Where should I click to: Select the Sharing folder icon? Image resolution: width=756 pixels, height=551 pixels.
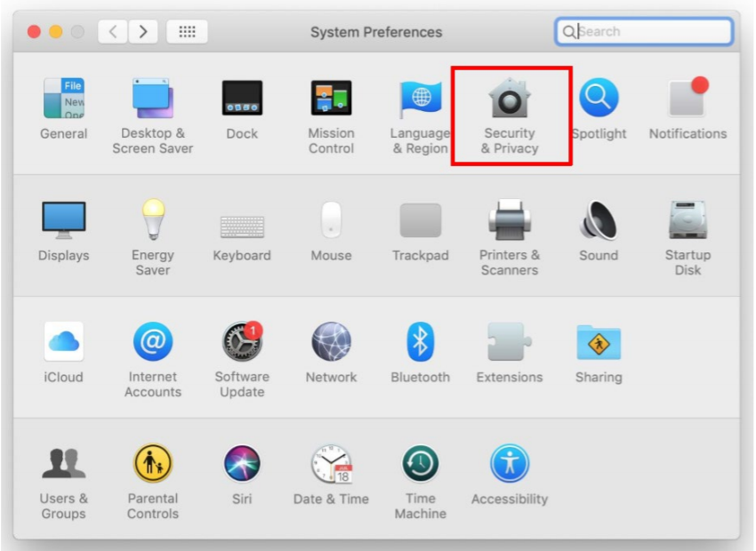599,342
